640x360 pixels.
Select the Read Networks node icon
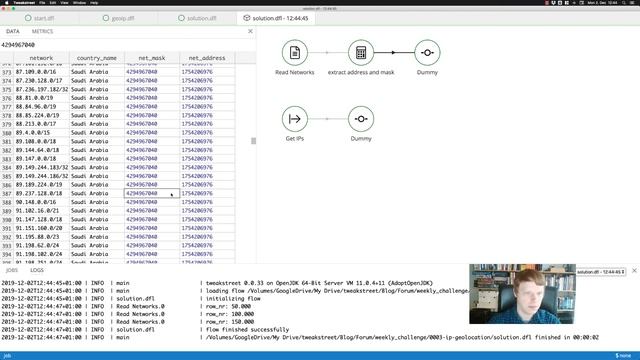tap(294, 53)
